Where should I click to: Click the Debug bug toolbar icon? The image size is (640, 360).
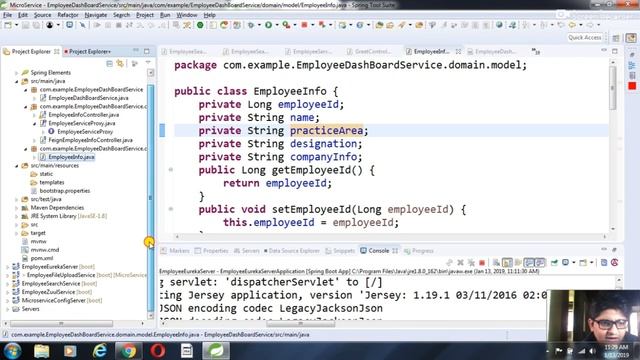pos(251,25)
